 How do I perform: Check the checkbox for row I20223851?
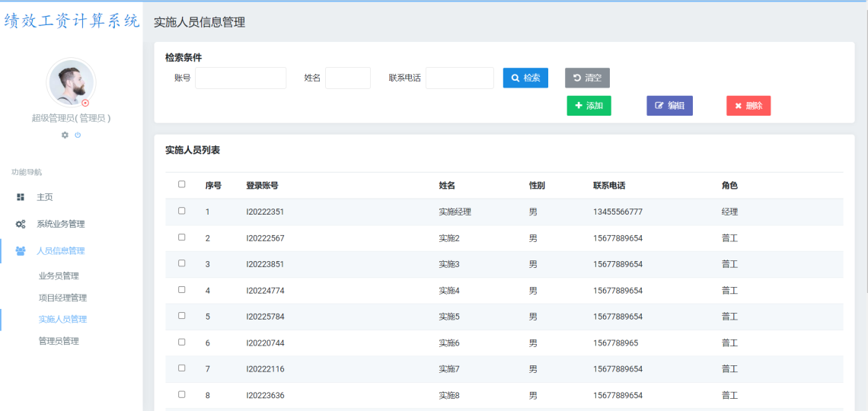(181, 263)
